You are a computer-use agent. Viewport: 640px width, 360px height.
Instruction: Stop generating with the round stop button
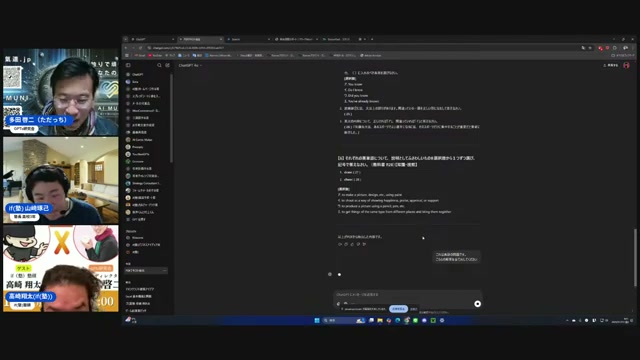tap(478, 304)
